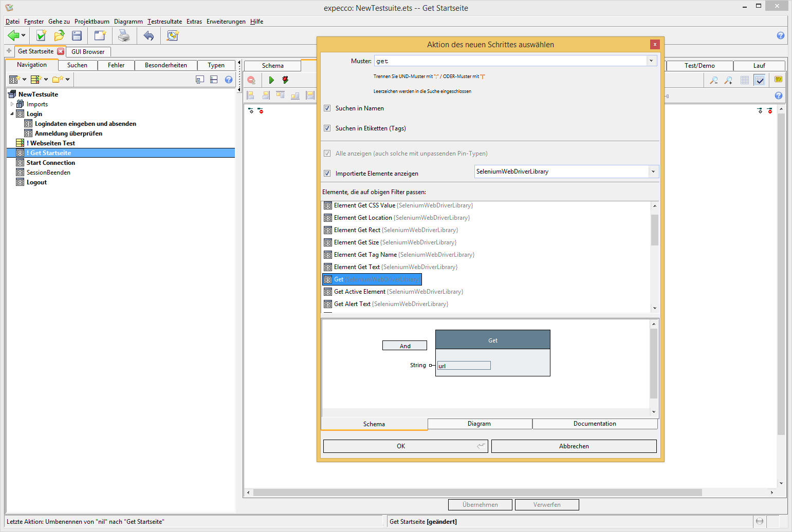The width and height of the screenshot is (792, 532).
Task: Toggle the 'Suchen in Namen' checkbox
Action: 327,108
